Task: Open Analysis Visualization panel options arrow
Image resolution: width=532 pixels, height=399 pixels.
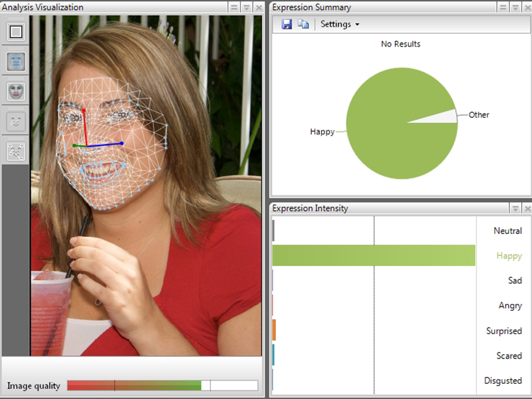Action: 246,7
